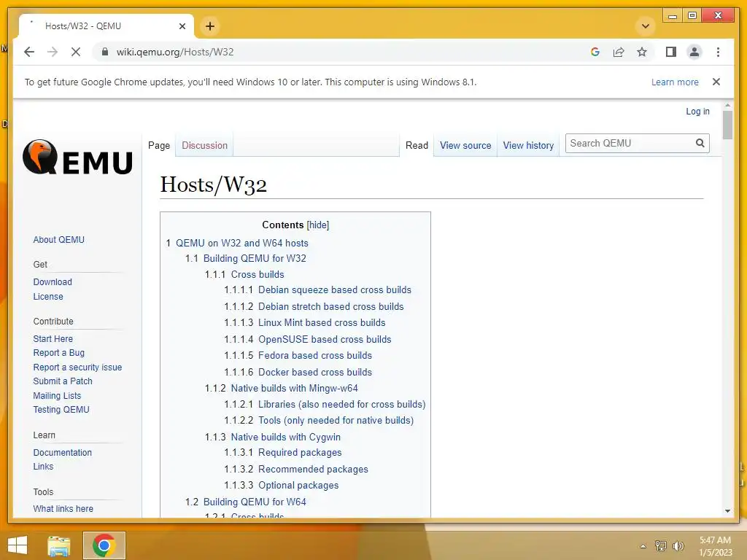Open About QEMU sidebar link

pyautogui.click(x=58, y=239)
